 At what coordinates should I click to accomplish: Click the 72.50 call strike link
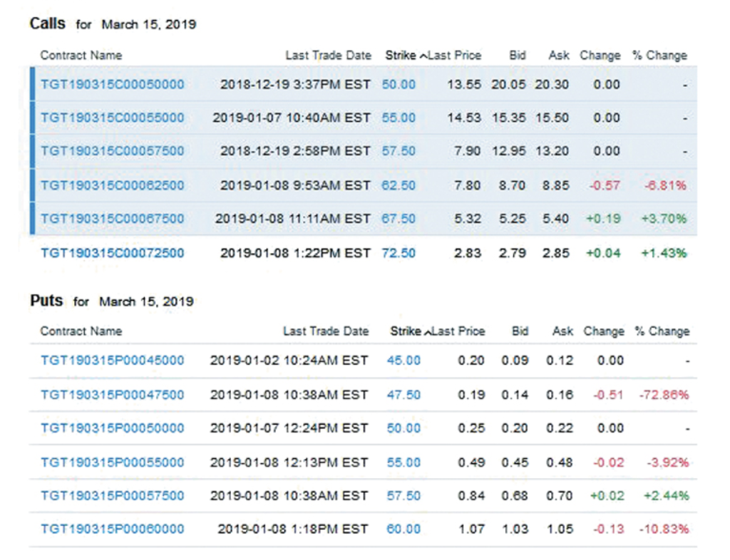coord(399,253)
